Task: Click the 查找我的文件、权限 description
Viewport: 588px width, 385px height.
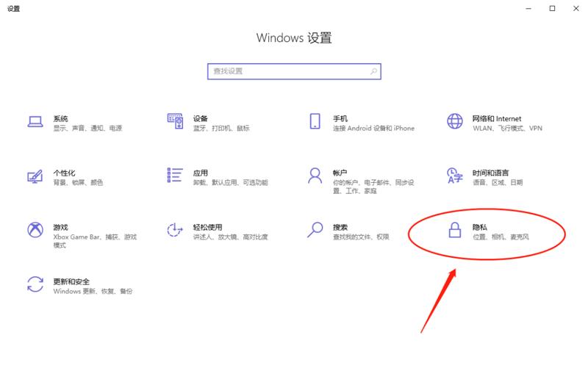Action: coord(361,237)
